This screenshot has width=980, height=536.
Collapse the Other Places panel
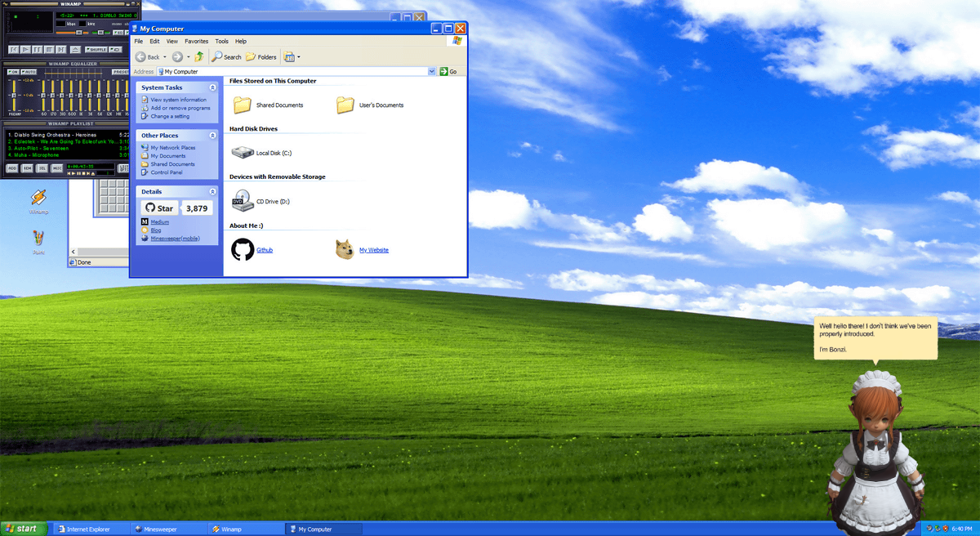212,136
